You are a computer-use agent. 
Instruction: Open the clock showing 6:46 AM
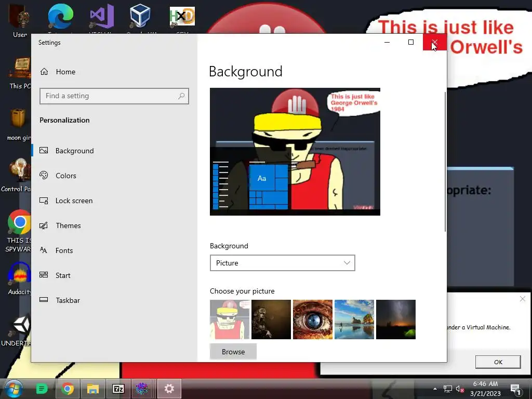pyautogui.click(x=486, y=389)
